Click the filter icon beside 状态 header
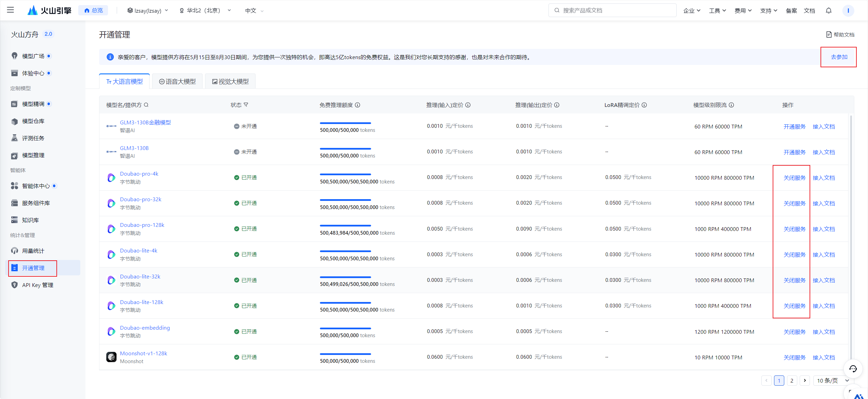This screenshot has width=868, height=399. pyautogui.click(x=246, y=105)
